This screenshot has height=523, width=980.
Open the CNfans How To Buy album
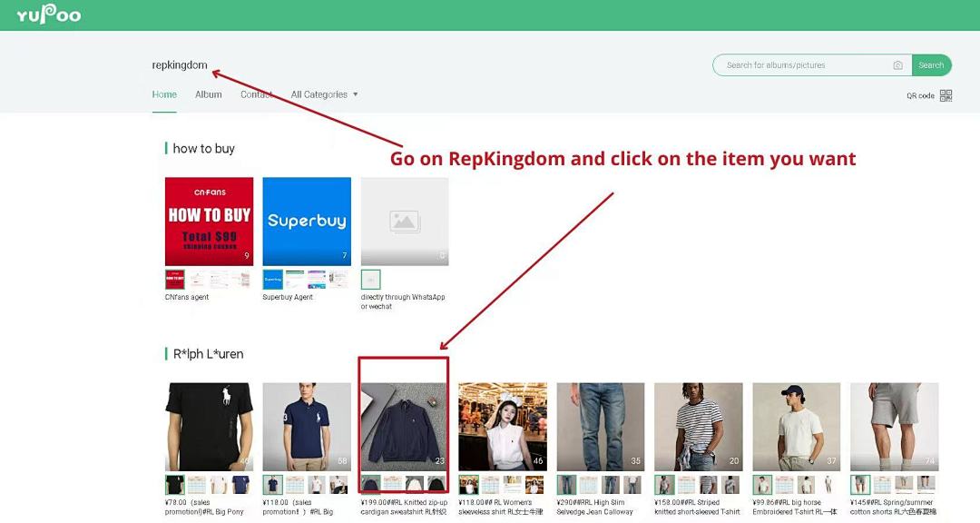(x=210, y=222)
